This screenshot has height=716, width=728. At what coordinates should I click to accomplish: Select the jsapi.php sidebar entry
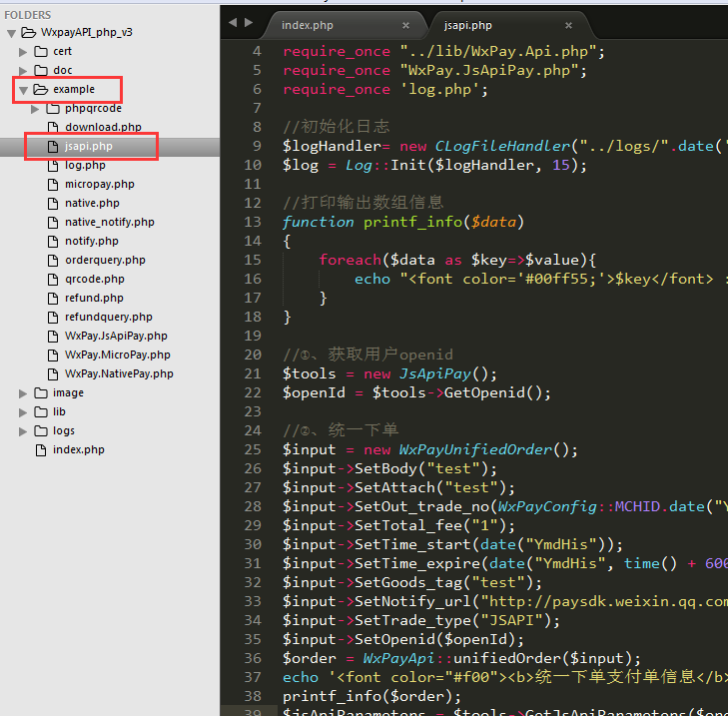(89, 146)
